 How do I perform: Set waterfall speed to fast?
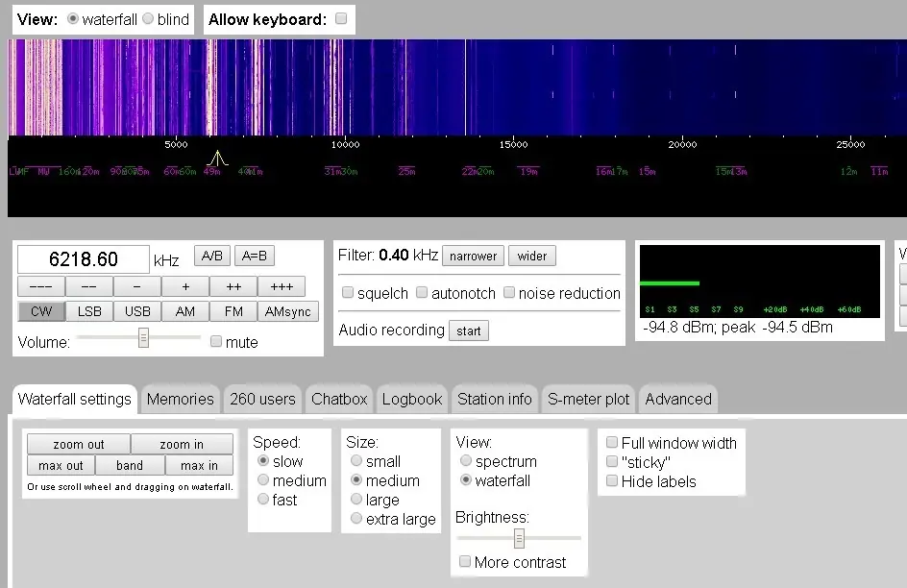click(262, 500)
